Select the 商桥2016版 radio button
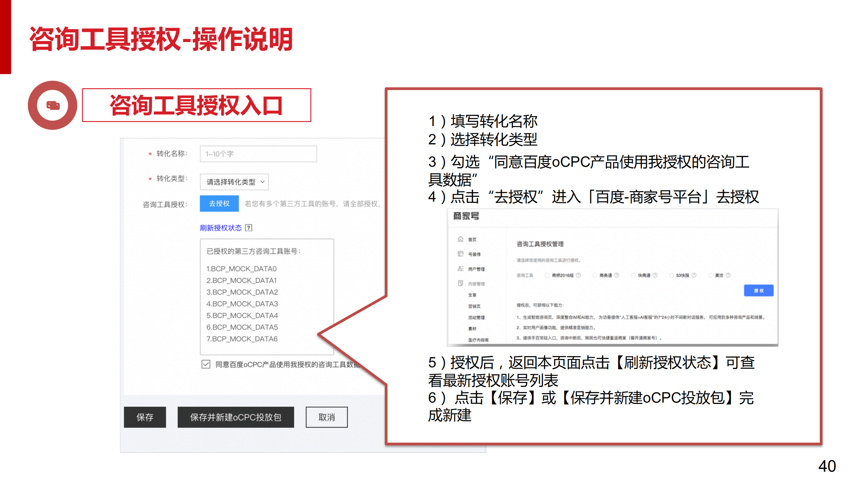The image size is (868, 488). 547,275
